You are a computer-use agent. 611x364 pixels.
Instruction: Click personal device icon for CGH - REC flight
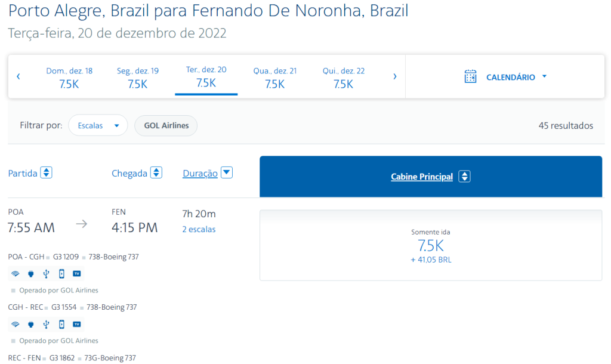click(61, 324)
